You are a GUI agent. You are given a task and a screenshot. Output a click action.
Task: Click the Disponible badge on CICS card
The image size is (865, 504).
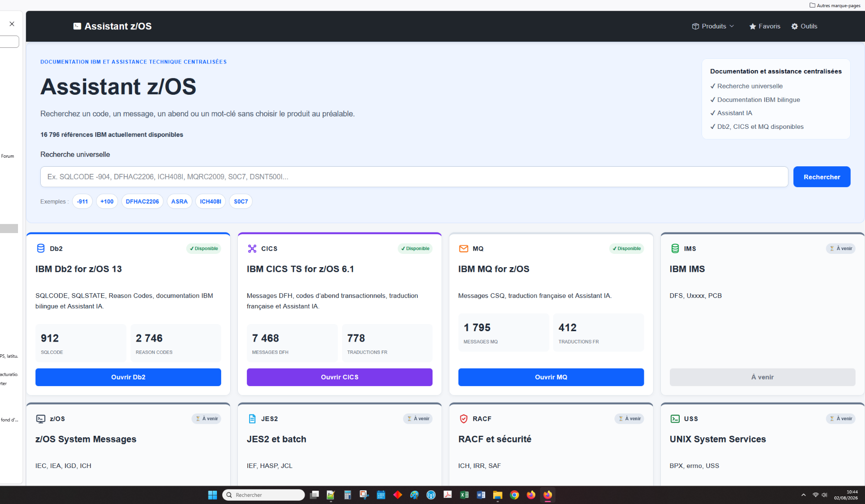(415, 248)
